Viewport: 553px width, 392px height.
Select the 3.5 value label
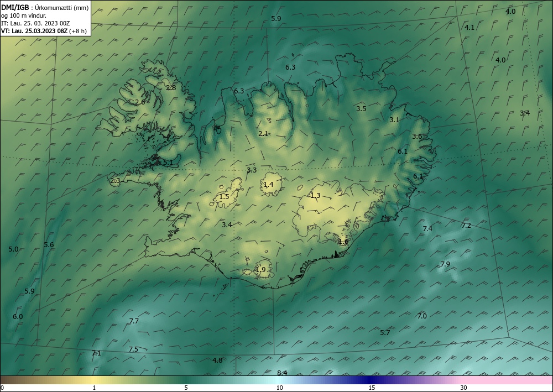pyautogui.click(x=361, y=108)
